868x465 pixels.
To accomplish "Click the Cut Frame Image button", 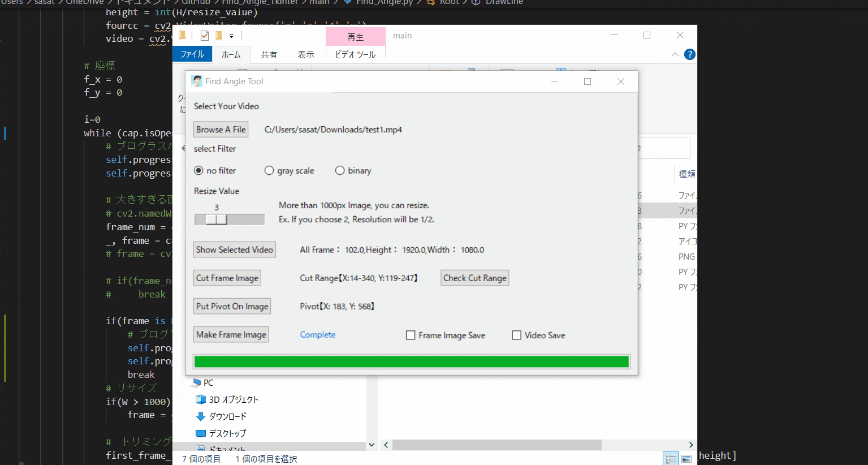I will (x=227, y=278).
